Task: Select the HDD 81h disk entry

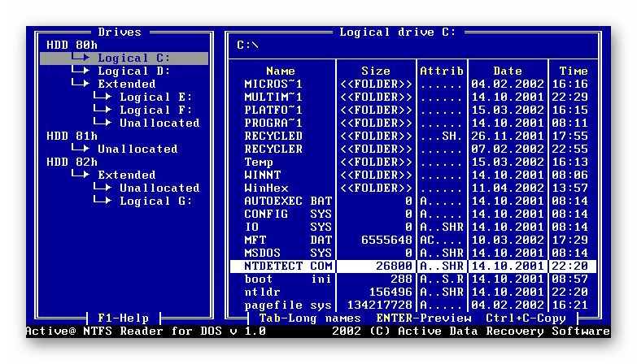Action: coord(72,136)
